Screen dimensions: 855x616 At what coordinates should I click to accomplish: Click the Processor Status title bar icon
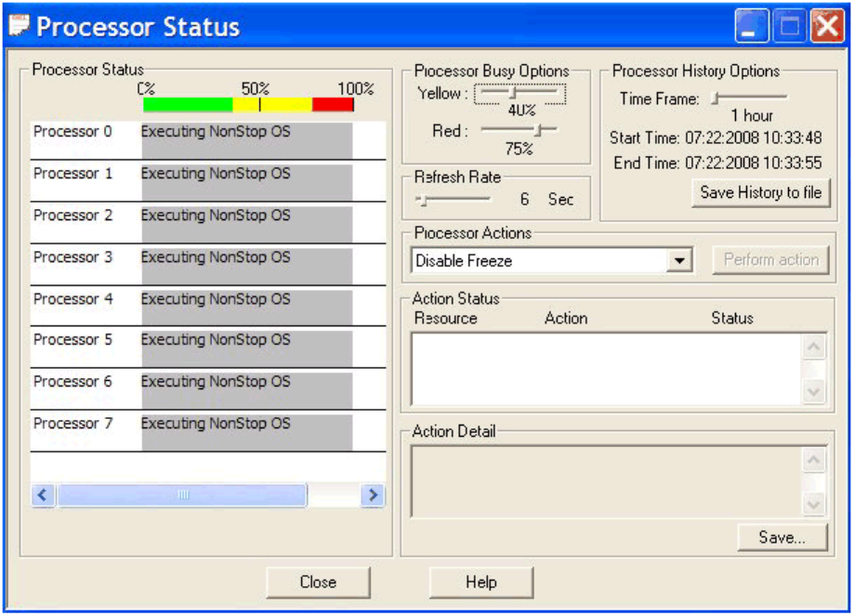tap(19, 25)
